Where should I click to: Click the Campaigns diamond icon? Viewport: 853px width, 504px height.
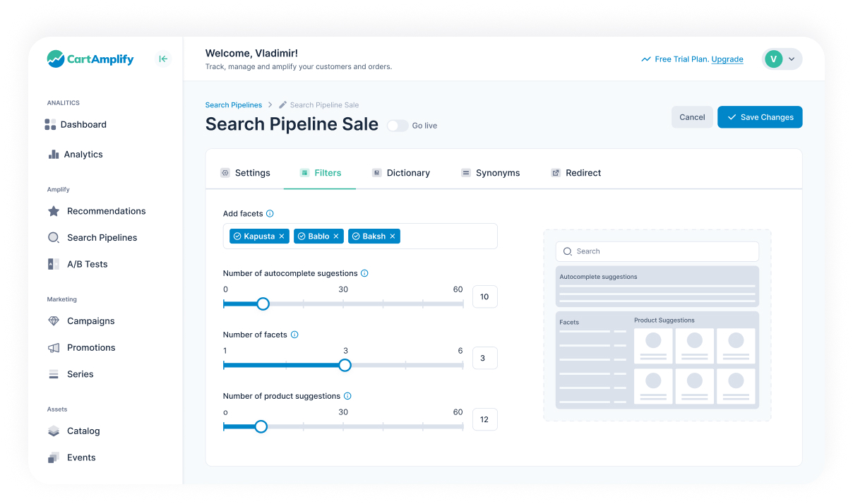(54, 321)
